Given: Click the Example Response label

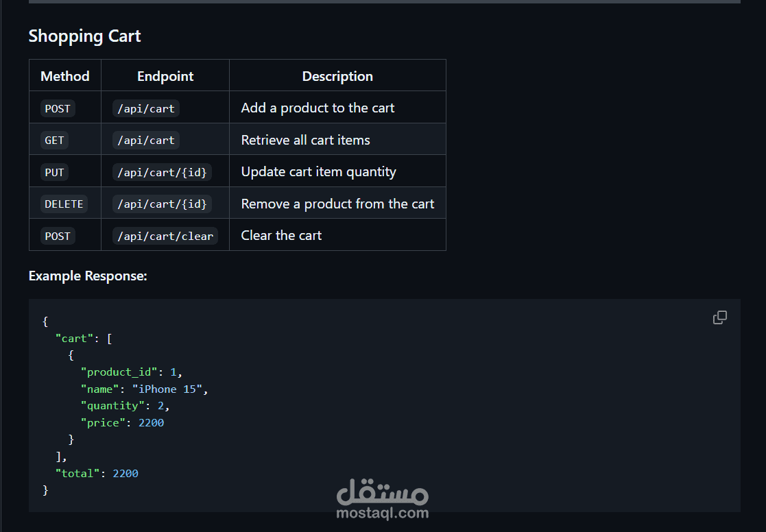Looking at the screenshot, I should (x=88, y=276).
